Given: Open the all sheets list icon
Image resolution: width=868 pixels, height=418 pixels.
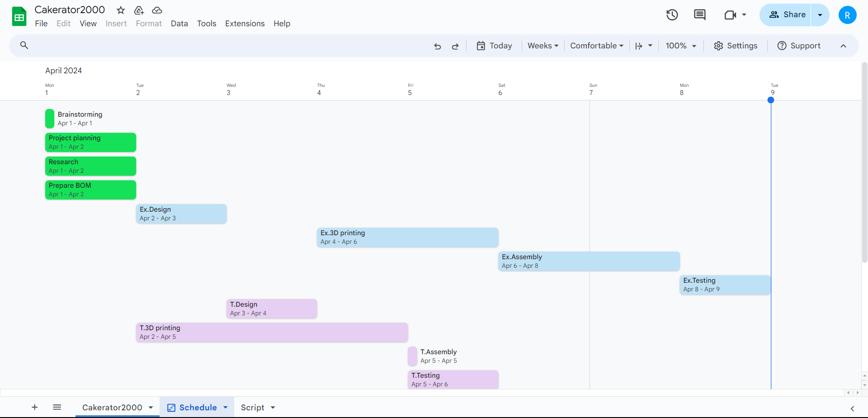Looking at the screenshot, I should (57, 408).
